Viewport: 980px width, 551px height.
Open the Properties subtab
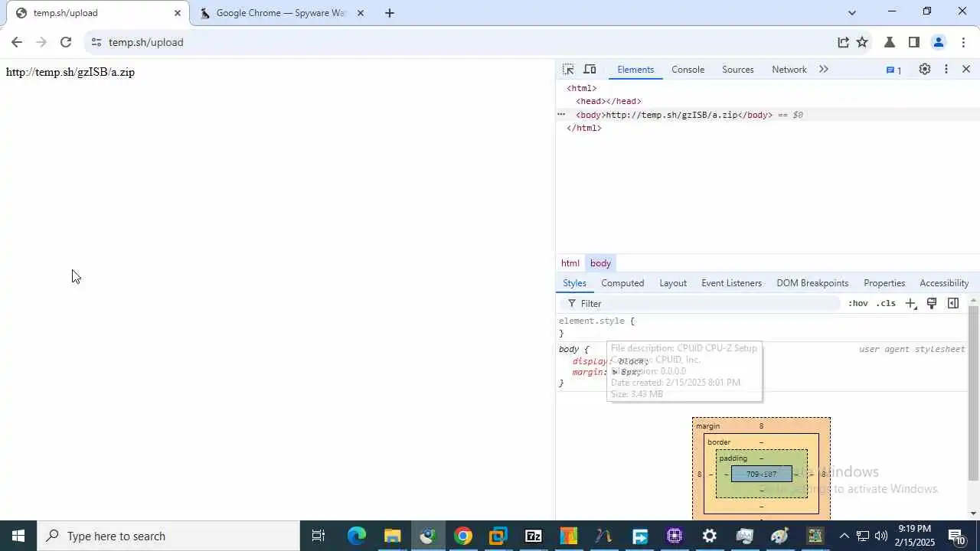coord(884,283)
